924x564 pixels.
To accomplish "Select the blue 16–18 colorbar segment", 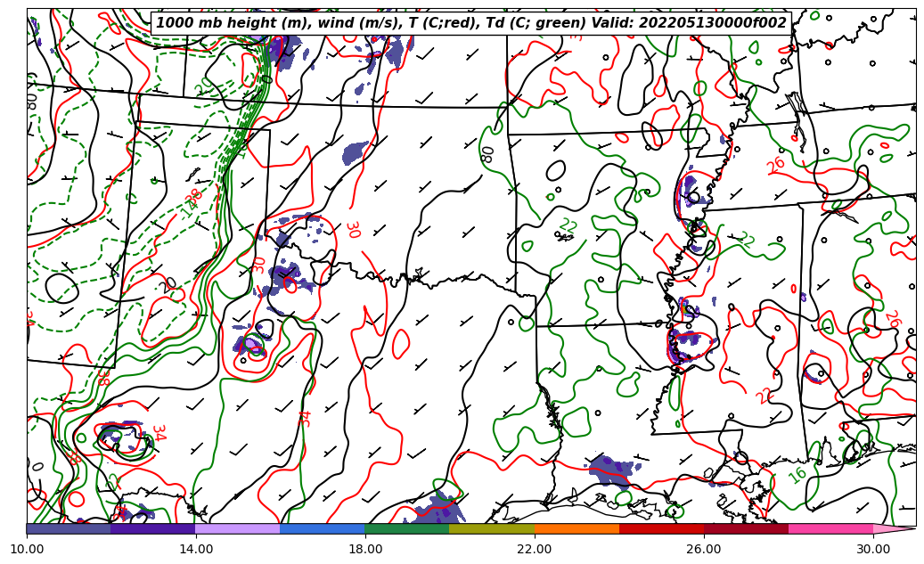I will (x=322, y=528).
